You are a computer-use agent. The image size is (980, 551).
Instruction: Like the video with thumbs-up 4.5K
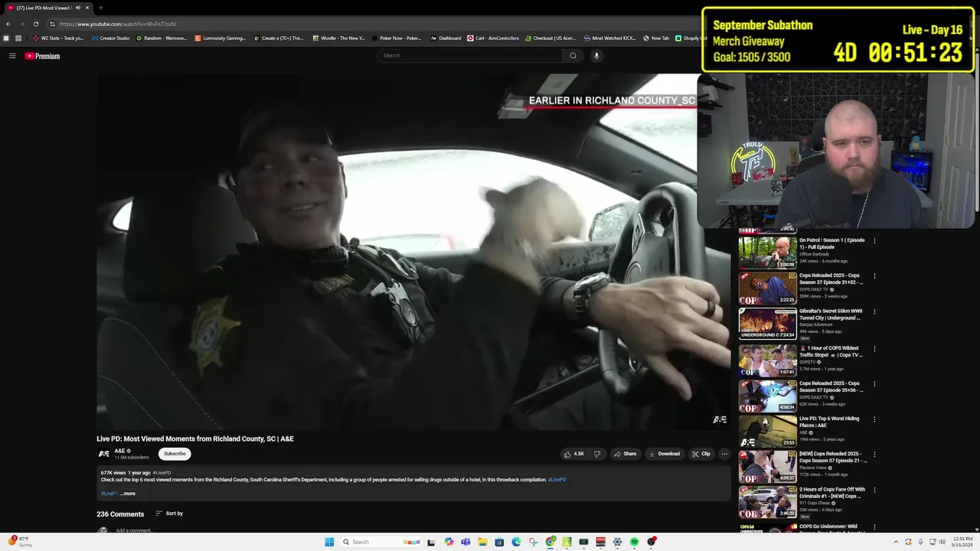point(574,454)
